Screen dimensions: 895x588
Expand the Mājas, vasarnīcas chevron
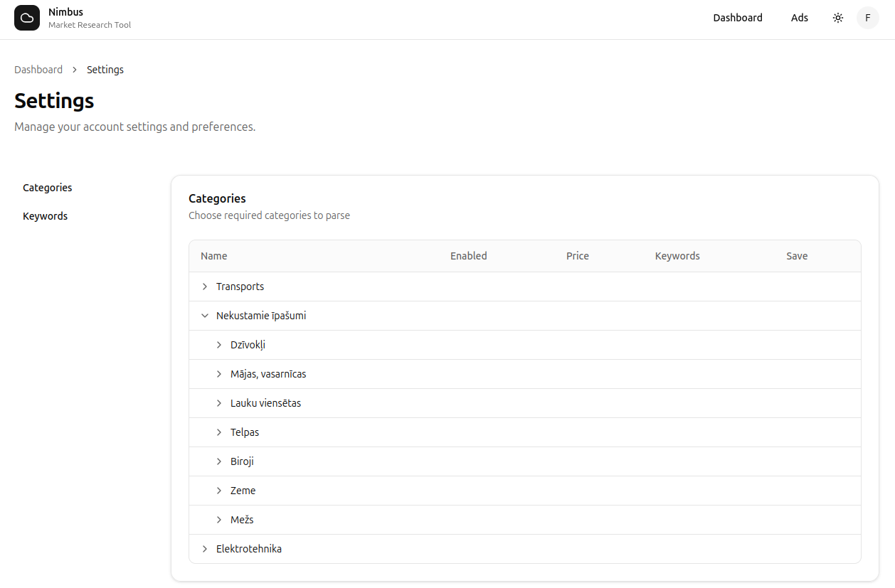[219, 374]
